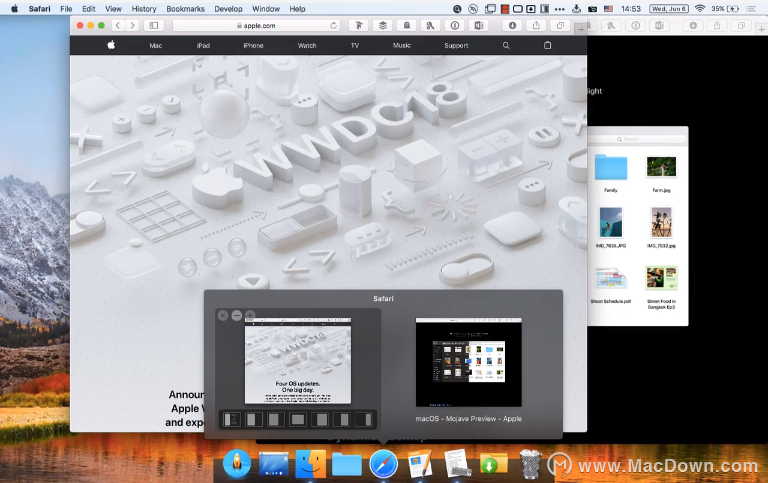Screen dimensions: 768x483
Task: Open the stacked-layers extension in Safari toolbar
Action: pos(383,25)
